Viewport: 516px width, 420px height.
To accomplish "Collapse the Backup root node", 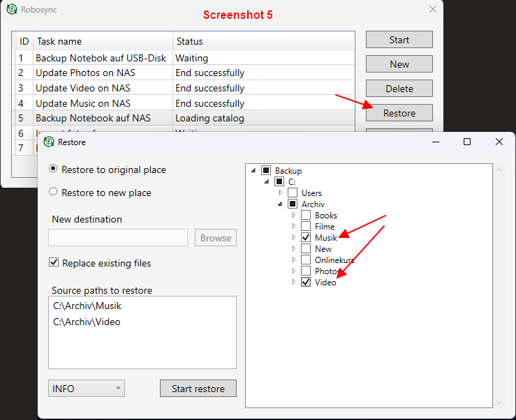I will point(253,171).
